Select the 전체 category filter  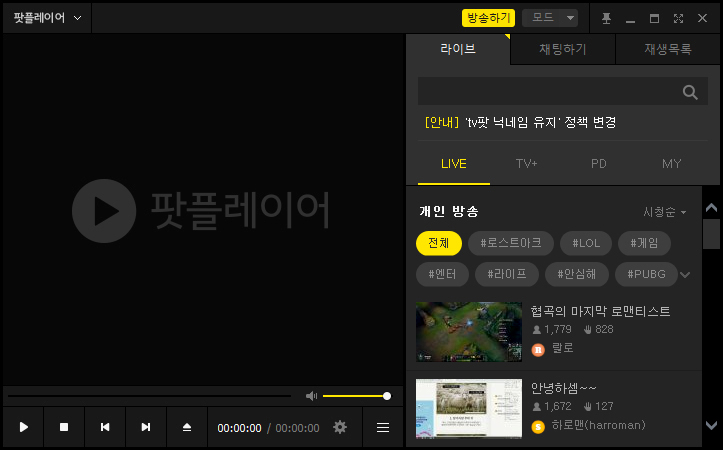coord(439,243)
